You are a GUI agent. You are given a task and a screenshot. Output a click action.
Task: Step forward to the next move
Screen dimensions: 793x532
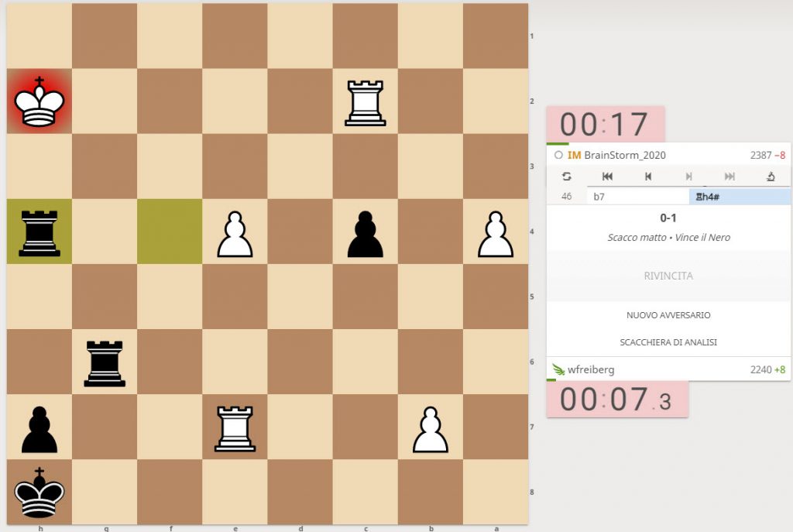point(688,177)
